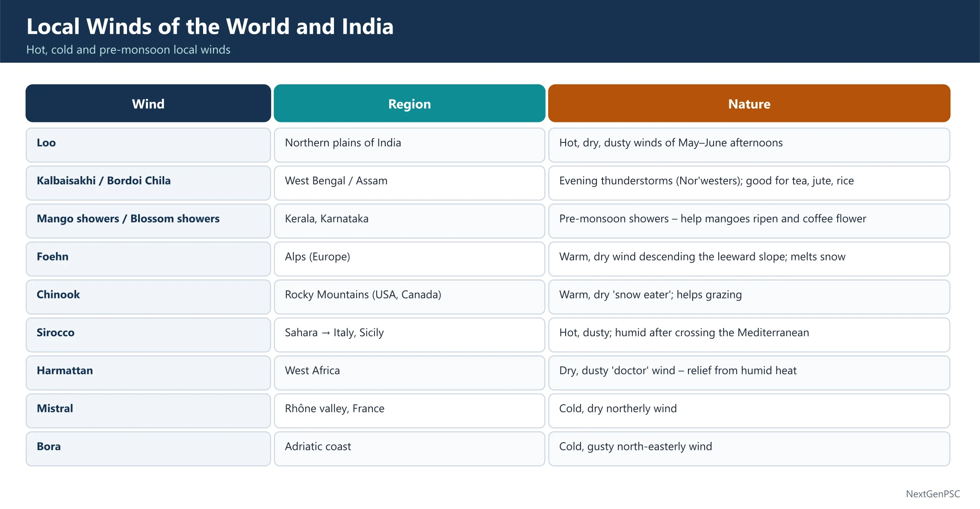
Task: Click Northern plains of India cell
Action: (410, 145)
